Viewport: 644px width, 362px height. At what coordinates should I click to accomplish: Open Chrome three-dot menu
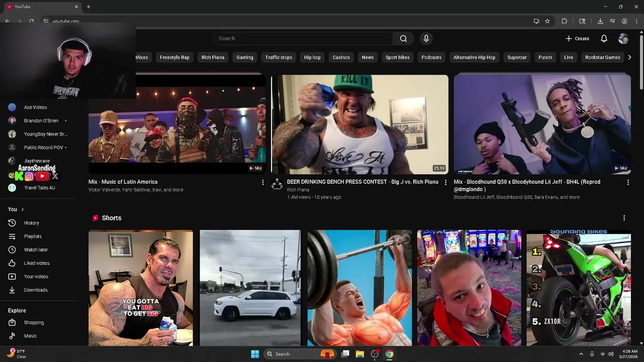point(636,21)
